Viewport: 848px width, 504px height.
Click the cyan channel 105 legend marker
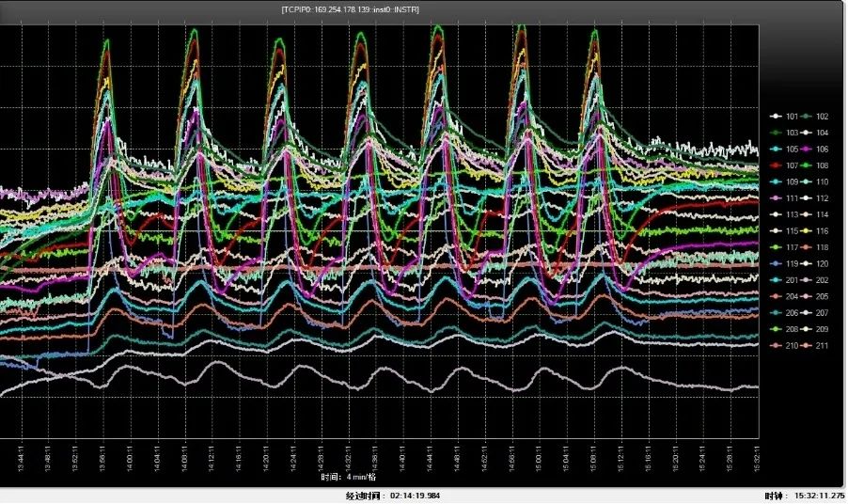tap(776, 150)
